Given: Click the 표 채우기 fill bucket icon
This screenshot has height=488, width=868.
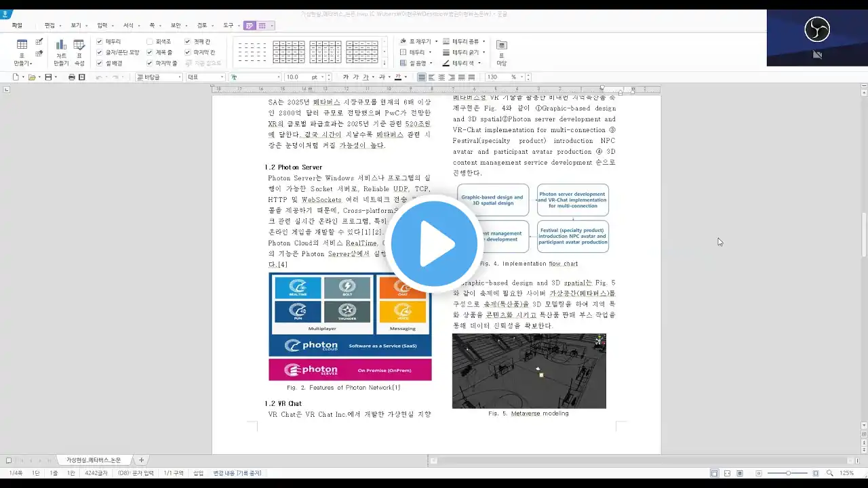Looking at the screenshot, I should (403, 41).
